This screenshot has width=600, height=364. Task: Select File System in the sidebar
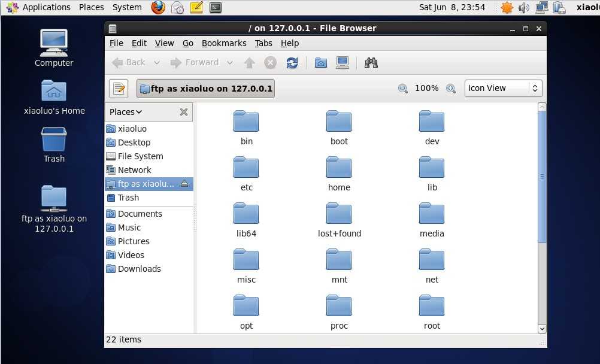(149, 156)
